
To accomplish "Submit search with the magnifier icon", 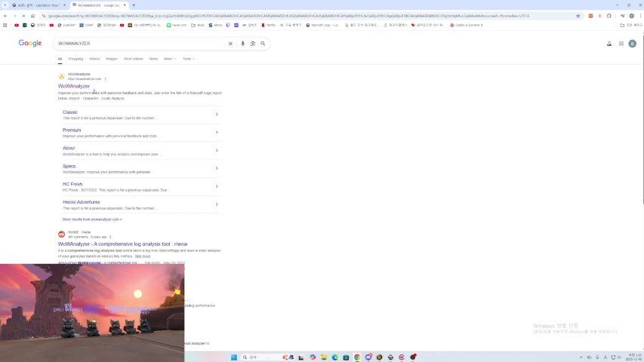I will [263, 44].
